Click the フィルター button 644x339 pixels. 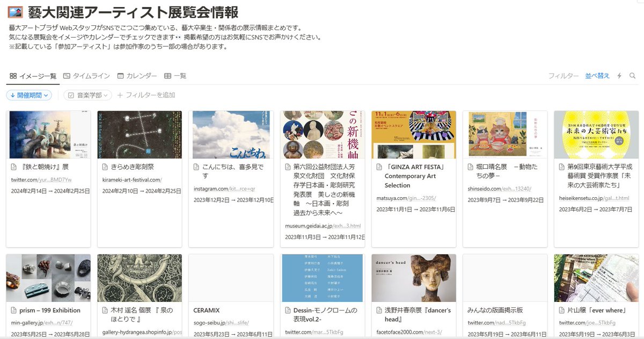click(563, 76)
